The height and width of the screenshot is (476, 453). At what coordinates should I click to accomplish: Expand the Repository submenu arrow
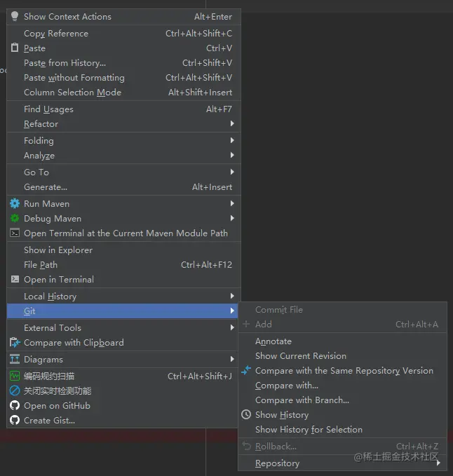pyautogui.click(x=438, y=463)
